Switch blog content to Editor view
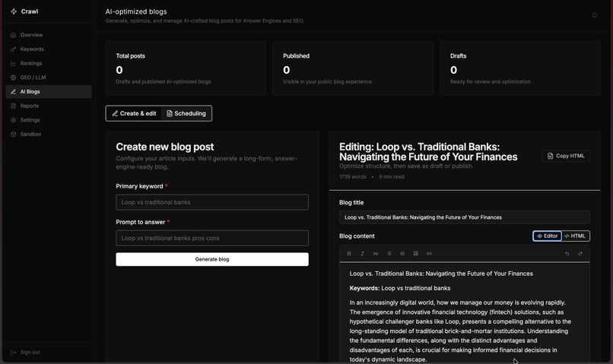Image resolution: width=613 pixels, height=364 pixels. [x=548, y=236]
